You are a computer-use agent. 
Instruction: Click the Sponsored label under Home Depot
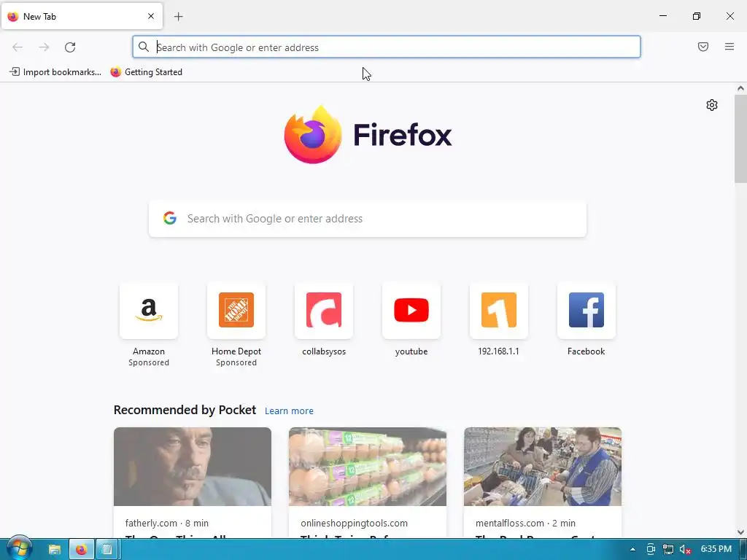pos(236,362)
